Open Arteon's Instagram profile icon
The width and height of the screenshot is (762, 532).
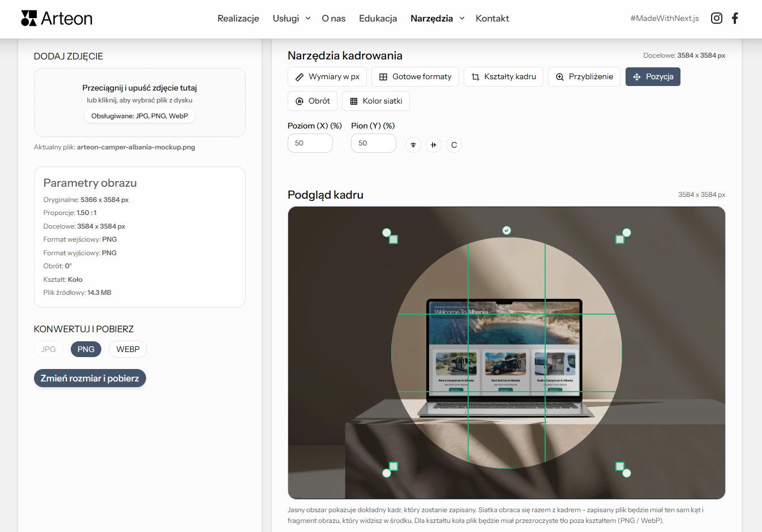716,18
